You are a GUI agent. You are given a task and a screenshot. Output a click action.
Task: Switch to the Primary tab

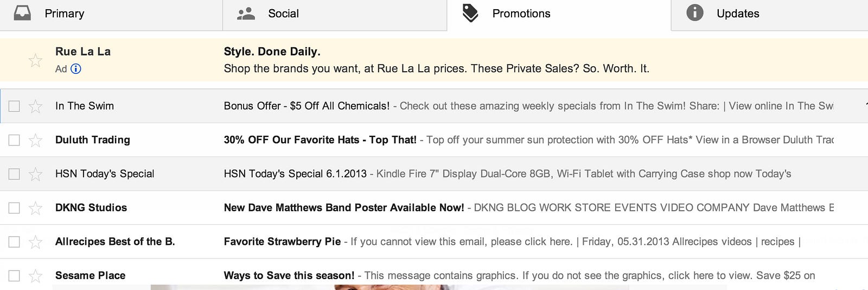[64, 14]
